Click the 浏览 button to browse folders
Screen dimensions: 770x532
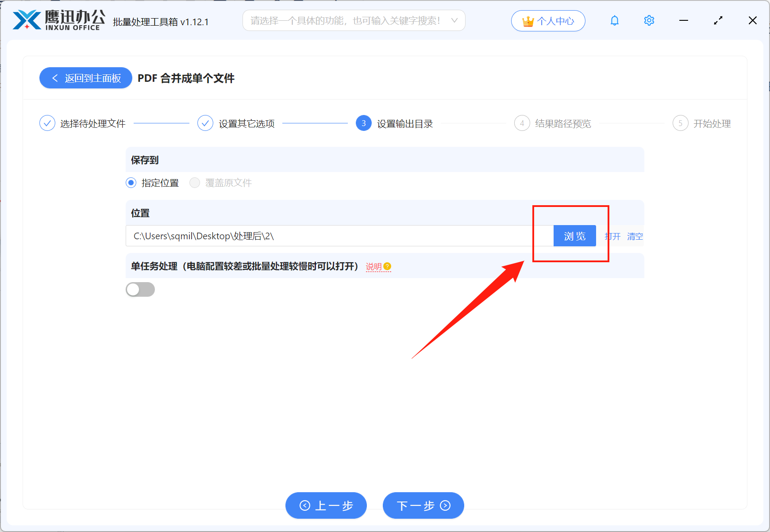pos(574,236)
